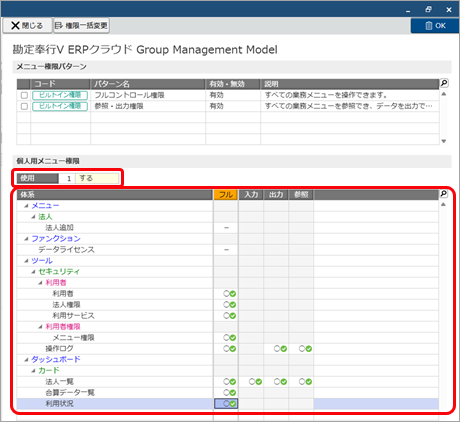Select the 入力 column header
Image resolution: width=460 pixels, height=422 pixels.
251,195
